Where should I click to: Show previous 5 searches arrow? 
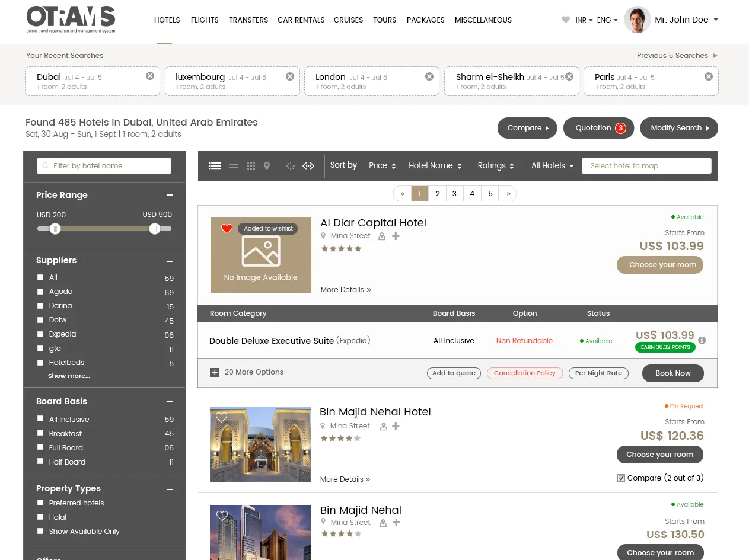[x=715, y=56]
